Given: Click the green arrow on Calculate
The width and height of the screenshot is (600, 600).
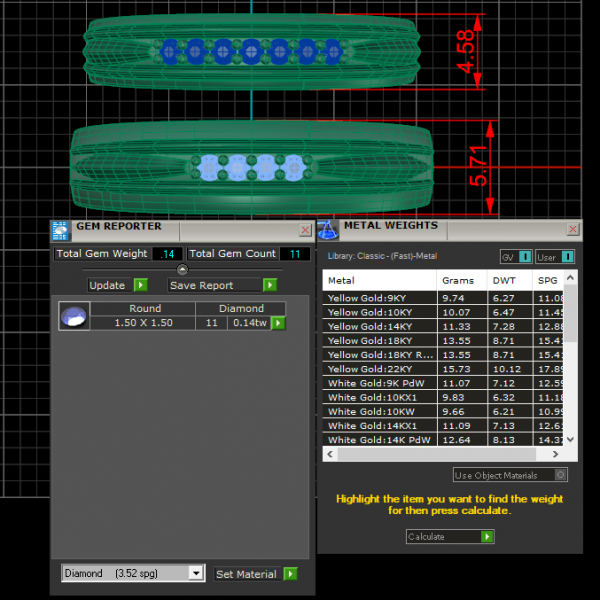Looking at the screenshot, I should point(487,537).
